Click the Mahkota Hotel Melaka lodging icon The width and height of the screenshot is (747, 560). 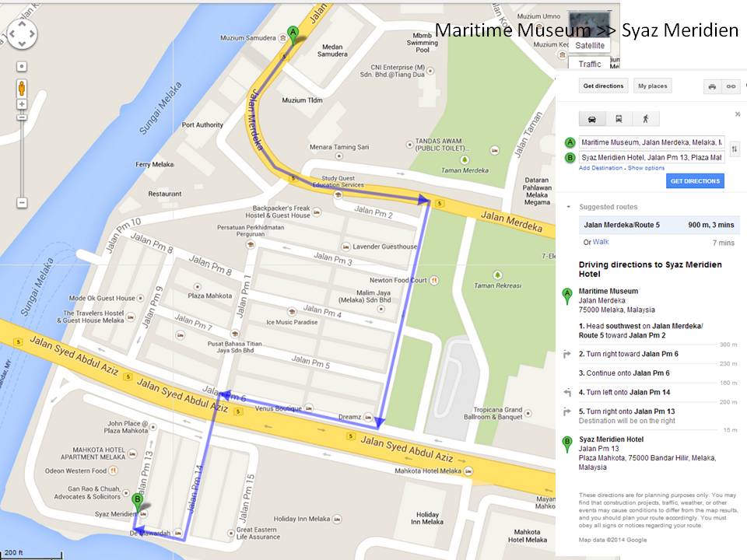(468, 471)
